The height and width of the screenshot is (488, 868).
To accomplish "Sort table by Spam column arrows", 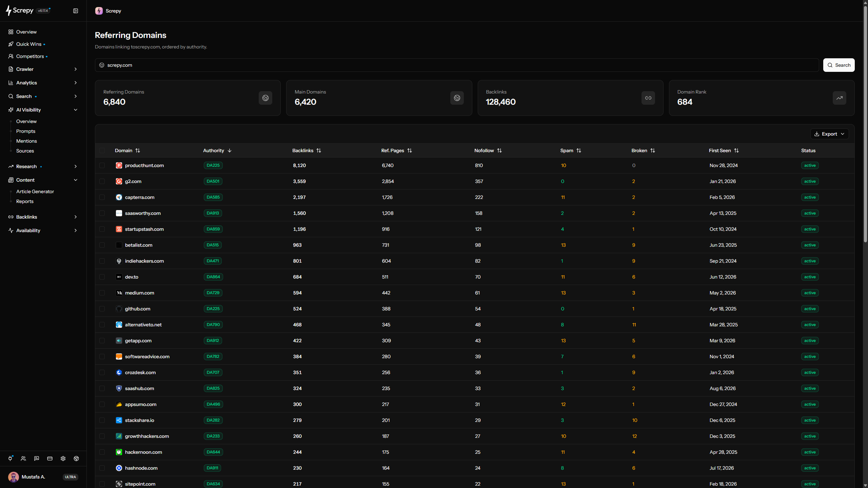I will coord(579,150).
